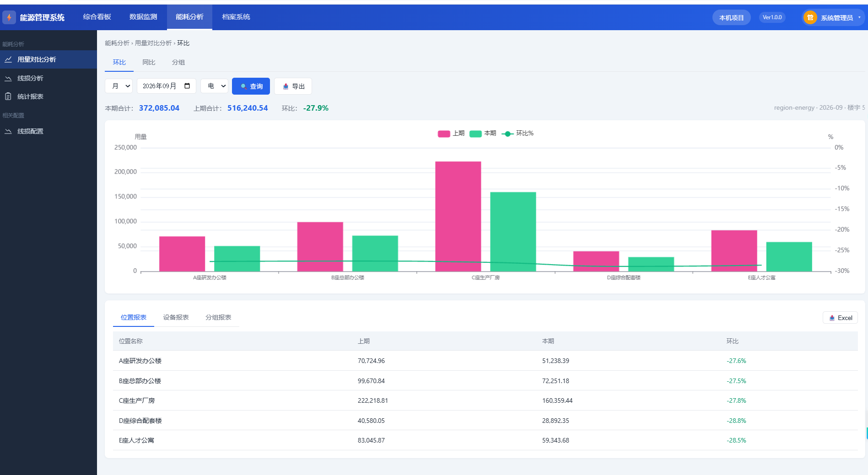Expand the 系统管理员 user menu arrow

[x=859, y=17]
